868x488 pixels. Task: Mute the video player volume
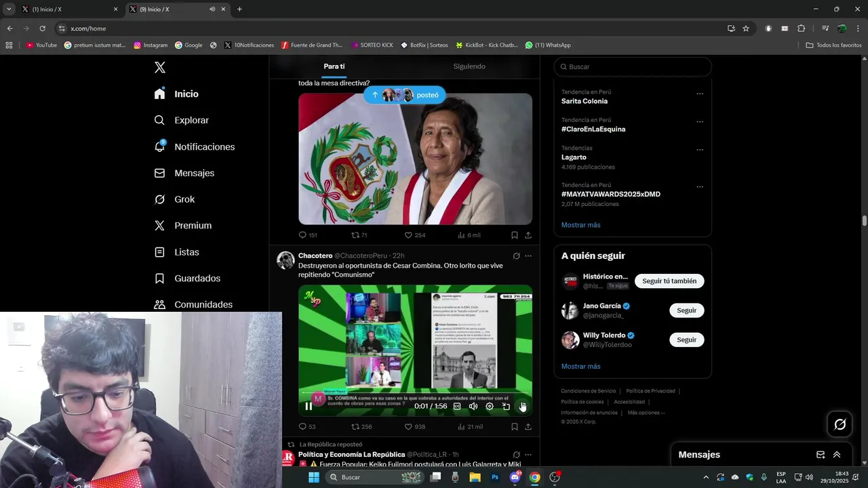pyautogui.click(x=473, y=406)
